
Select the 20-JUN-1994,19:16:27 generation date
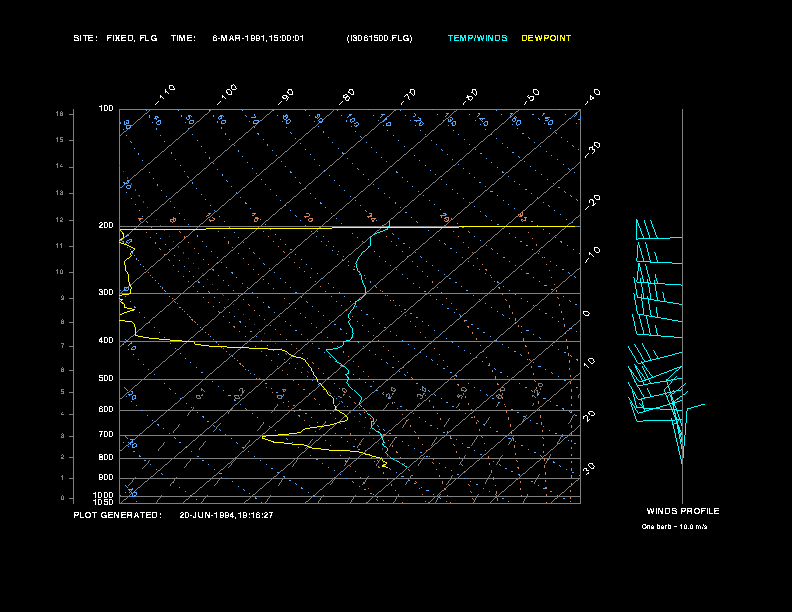click(226, 515)
